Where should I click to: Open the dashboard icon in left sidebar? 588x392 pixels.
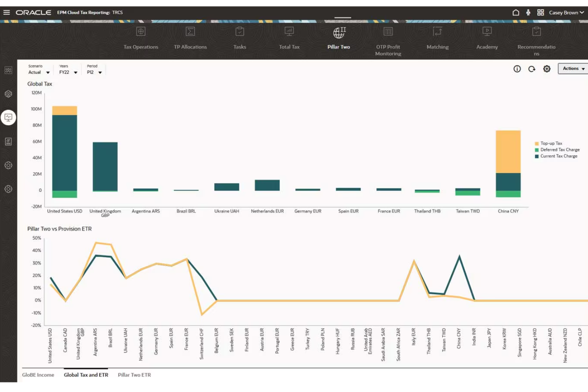pos(8,117)
